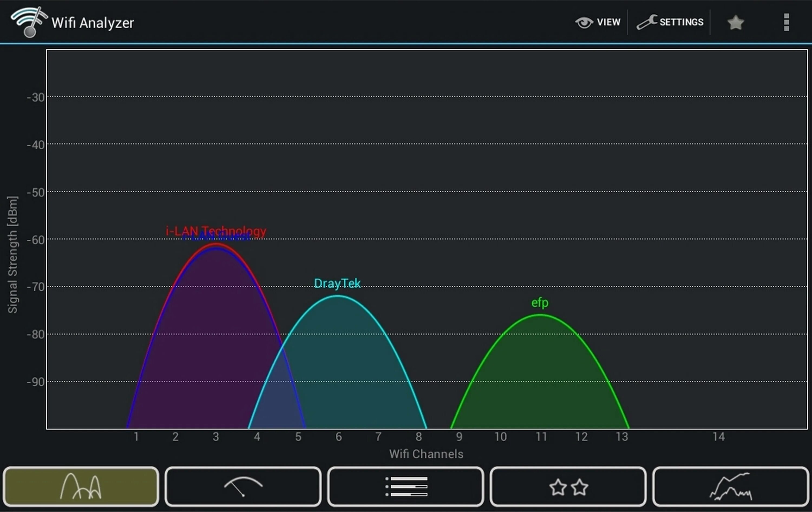Viewport: 812px width, 512px height.
Task: Click the star icon in the top bar
Action: point(735,22)
